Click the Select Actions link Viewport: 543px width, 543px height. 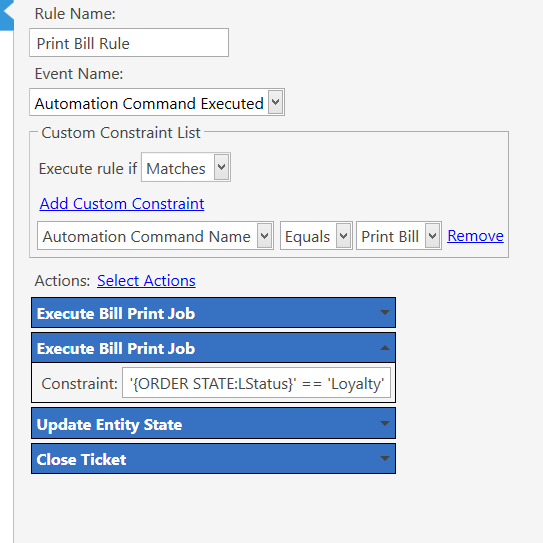click(146, 281)
